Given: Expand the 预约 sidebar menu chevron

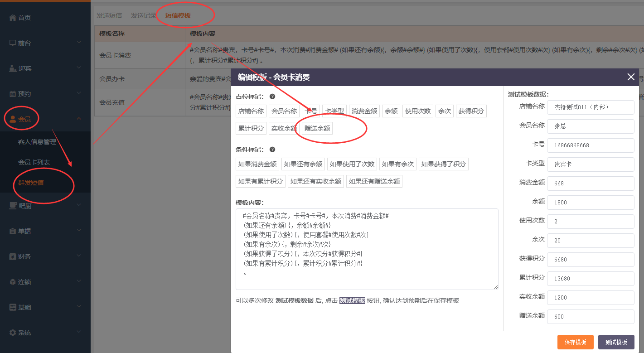Looking at the screenshot, I should click(x=79, y=93).
